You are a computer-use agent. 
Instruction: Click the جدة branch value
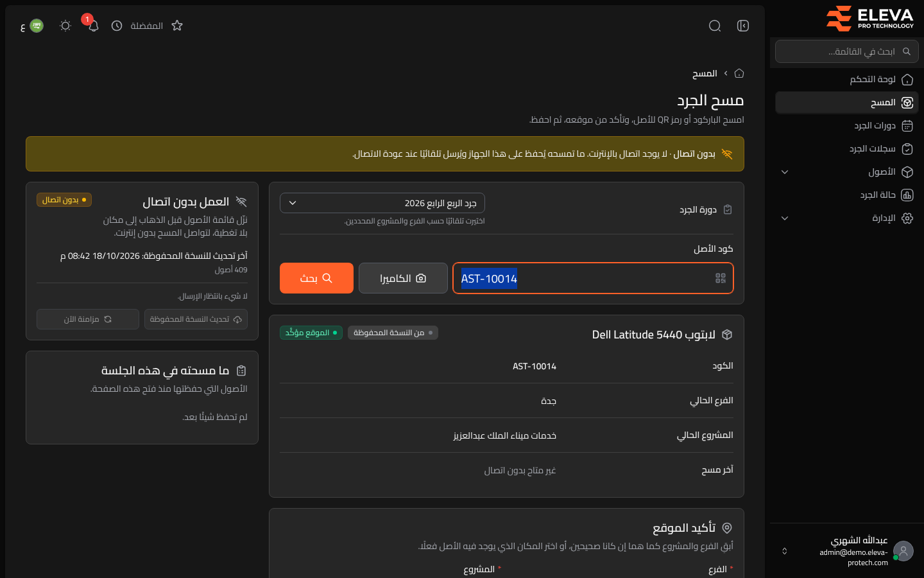(x=549, y=401)
